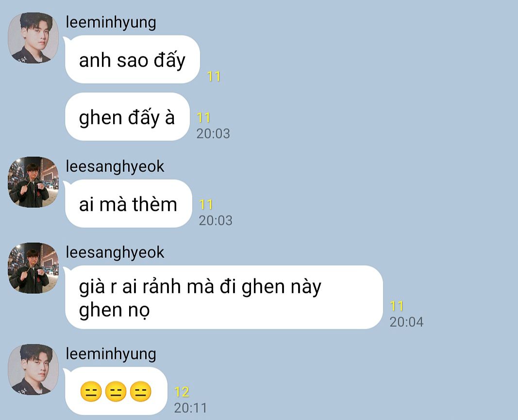
Task: Tap the first expressionless emoji
Action: pos(91,391)
